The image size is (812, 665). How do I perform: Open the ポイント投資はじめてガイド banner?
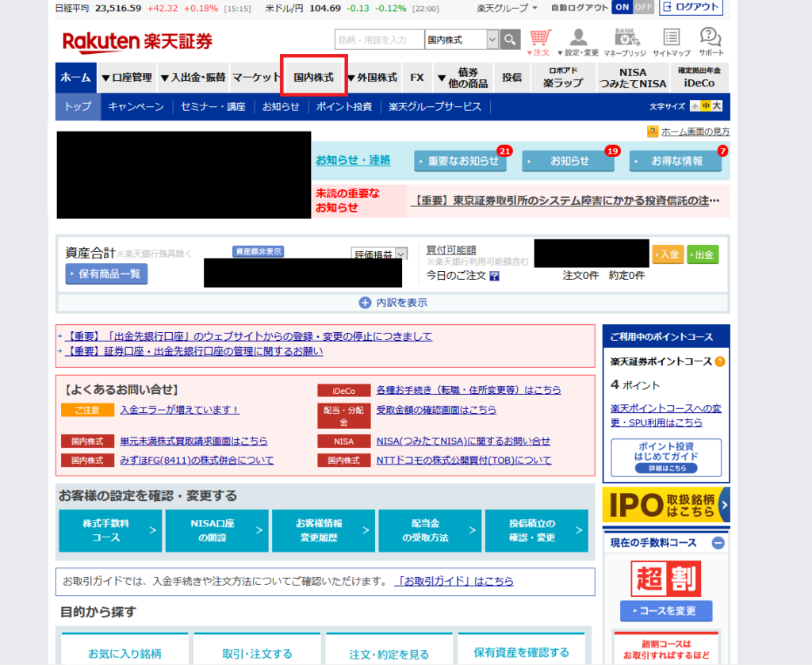coord(666,457)
